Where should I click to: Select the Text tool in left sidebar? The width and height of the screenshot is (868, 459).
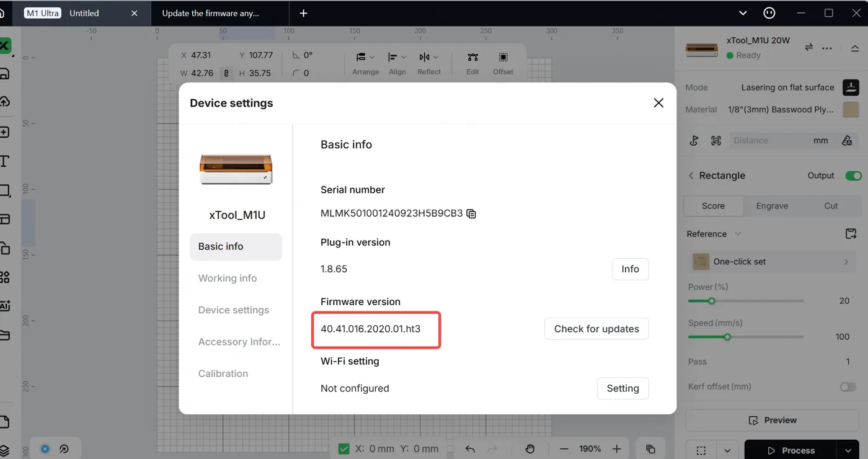click(4, 161)
